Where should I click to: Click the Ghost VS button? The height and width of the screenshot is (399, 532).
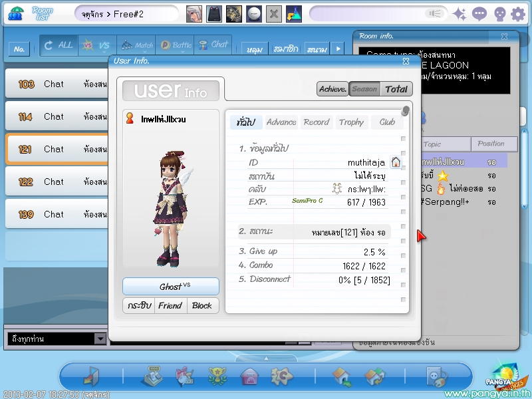[x=171, y=287]
